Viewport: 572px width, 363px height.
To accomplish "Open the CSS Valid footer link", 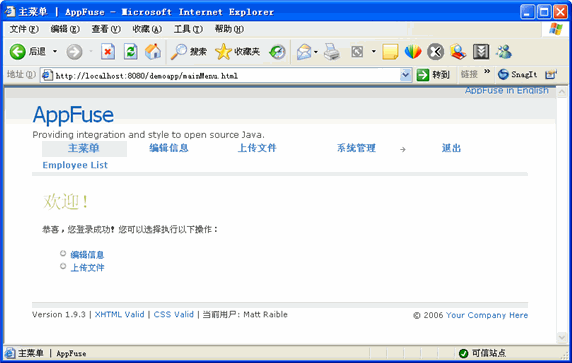I will pyautogui.click(x=174, y=314).
